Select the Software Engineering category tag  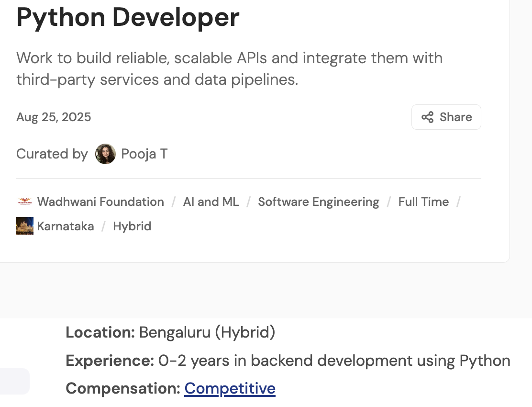(318, 202)
